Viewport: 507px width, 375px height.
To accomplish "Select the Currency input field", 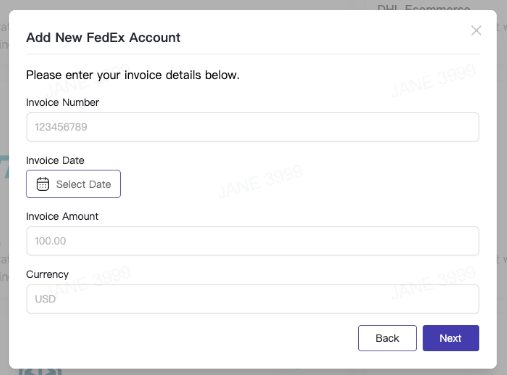I will pos(253,299).
